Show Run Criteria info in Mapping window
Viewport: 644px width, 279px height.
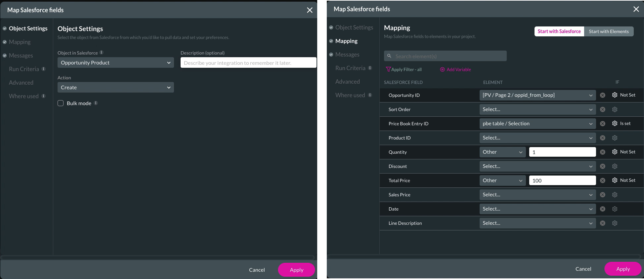(x=370, y=68)
